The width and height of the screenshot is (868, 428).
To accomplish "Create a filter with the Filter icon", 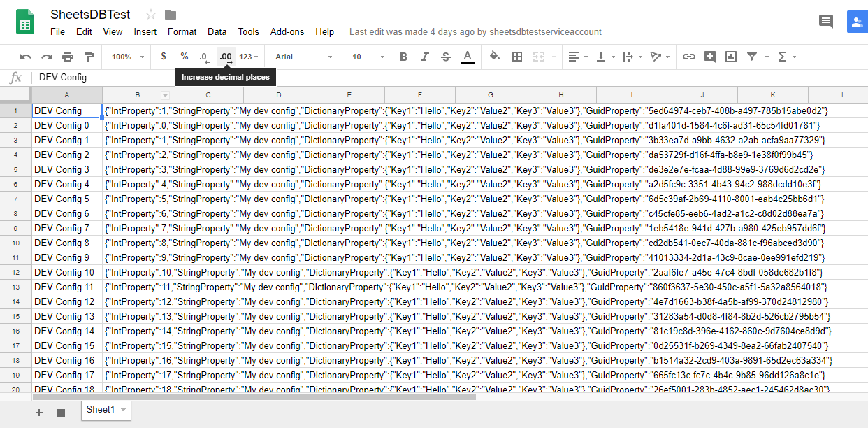I will pos(752,57).
